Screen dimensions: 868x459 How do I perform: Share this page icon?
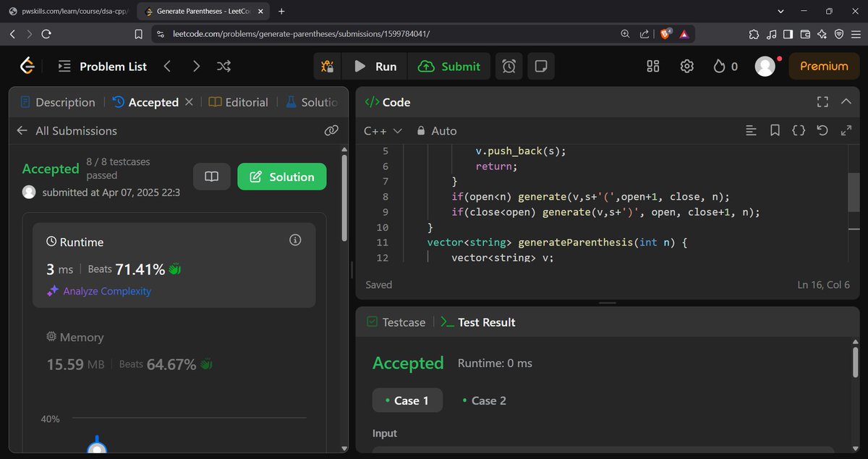(x=644, y=34)
